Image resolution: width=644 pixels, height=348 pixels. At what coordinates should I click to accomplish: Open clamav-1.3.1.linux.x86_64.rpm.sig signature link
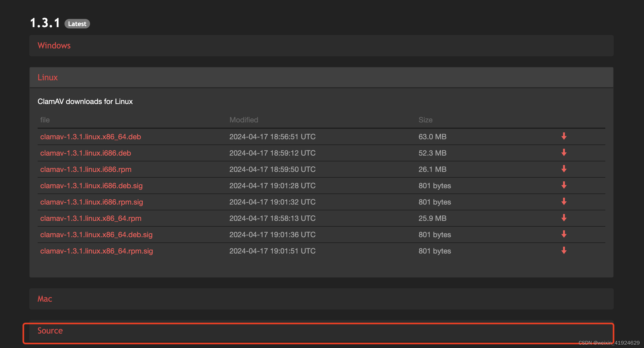[97, 251]
